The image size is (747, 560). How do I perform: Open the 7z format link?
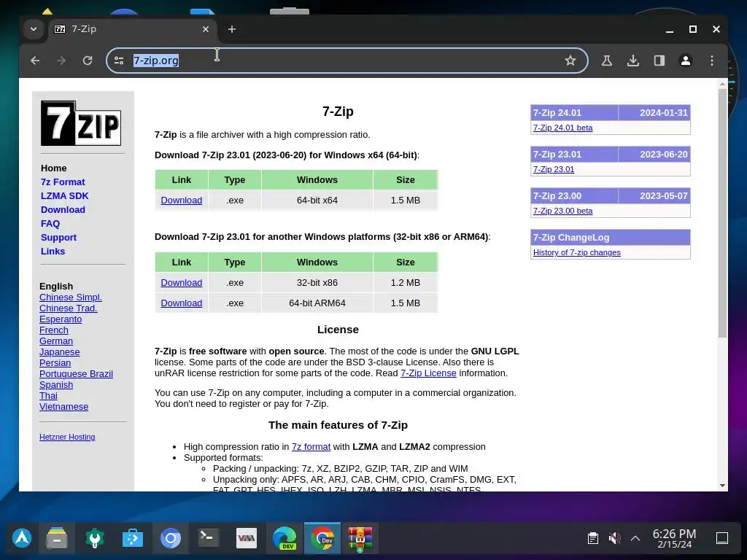pos(311,447)
